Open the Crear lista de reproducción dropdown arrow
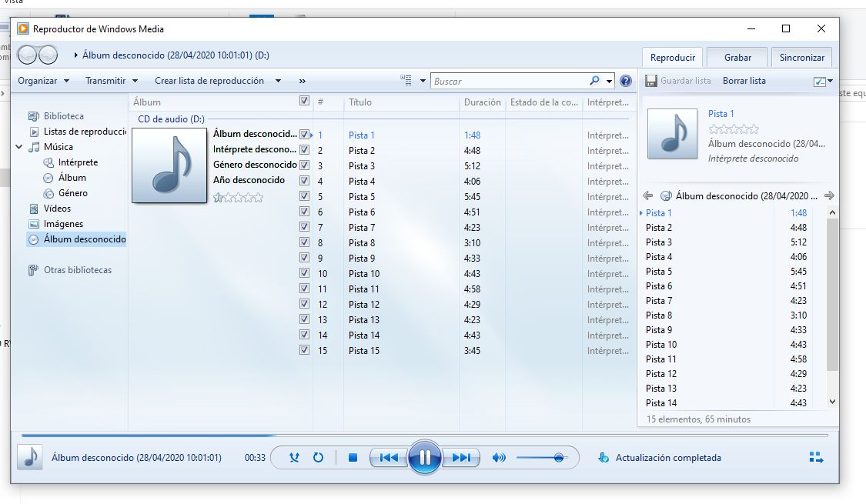Screen dimensions: 866x504 pos(279,81)
